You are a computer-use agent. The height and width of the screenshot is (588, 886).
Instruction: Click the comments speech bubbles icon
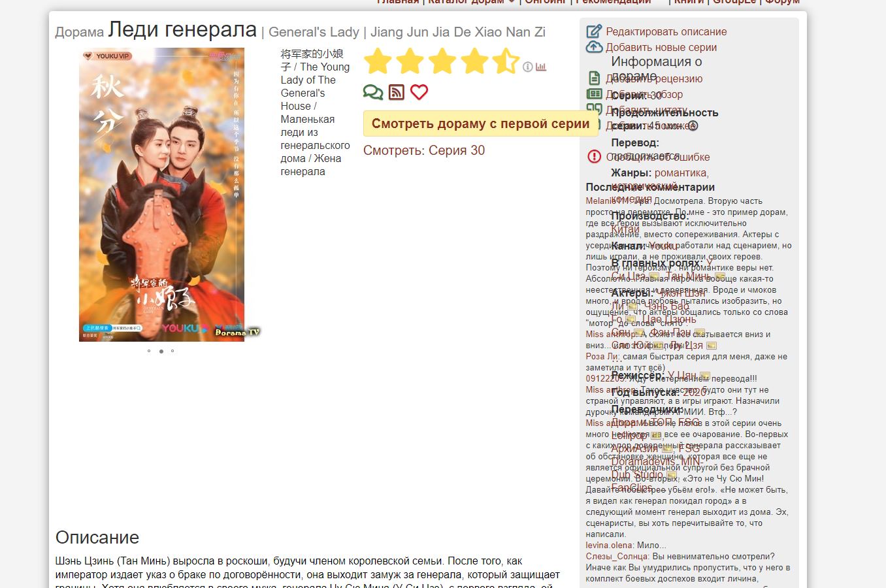[x=373, y=92]
